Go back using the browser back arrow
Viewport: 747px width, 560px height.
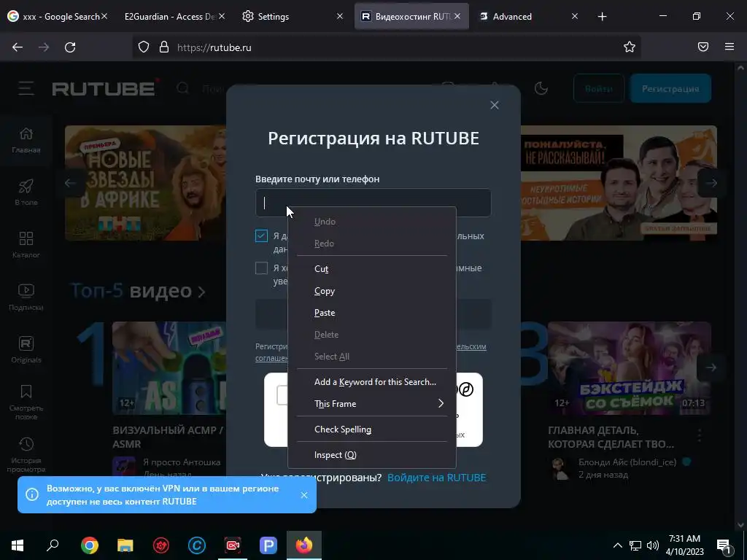(18, 47)
